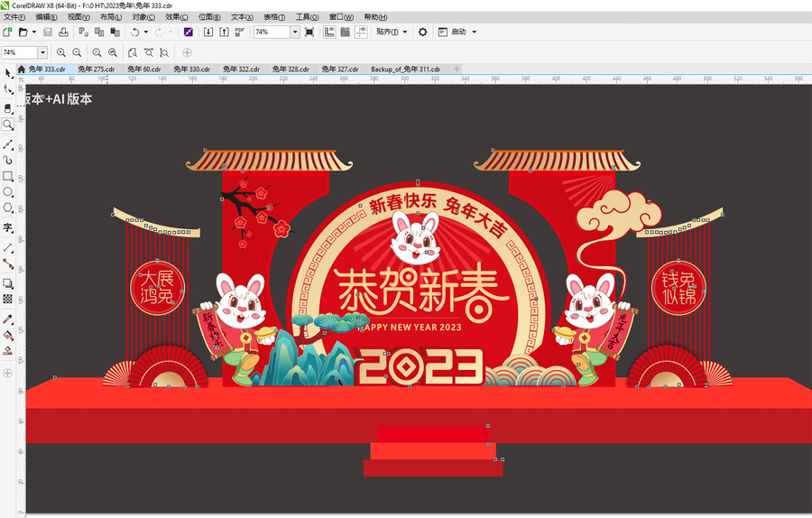812x518 pixels.
Task: Open the 视图 menu
Action: [x=78, y=17]
